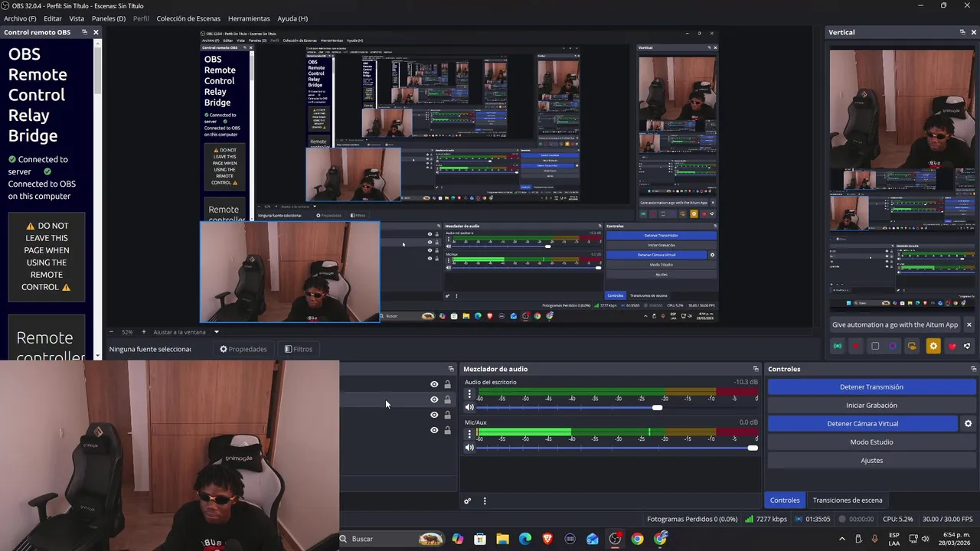
Task: Open the Colección de Escenas menu
Action: click(x=188, y=18)
